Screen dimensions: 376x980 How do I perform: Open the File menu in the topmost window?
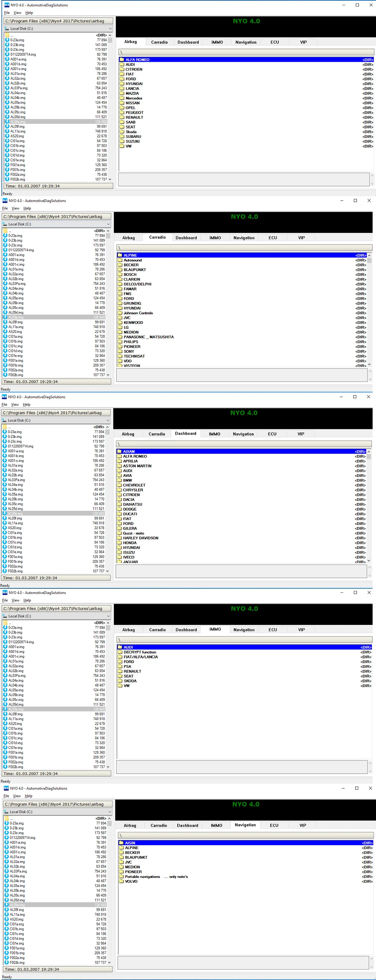pyautogui.click(x=7, y=13)
